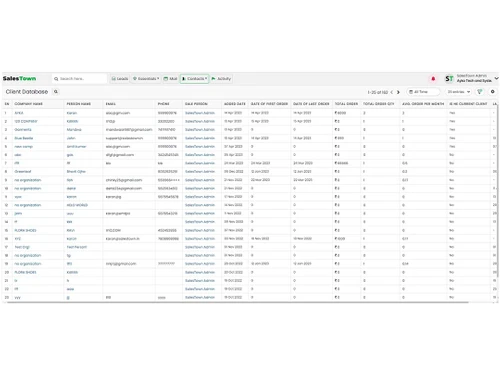
Task: Open the table settings gear
Action: point(492,92)
